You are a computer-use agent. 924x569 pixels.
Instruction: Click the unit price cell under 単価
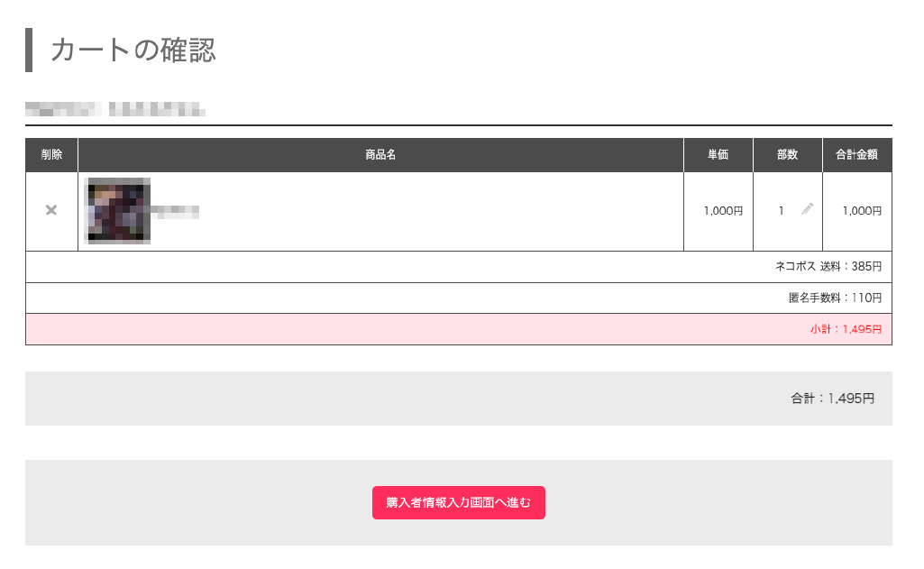click(723, 211)
